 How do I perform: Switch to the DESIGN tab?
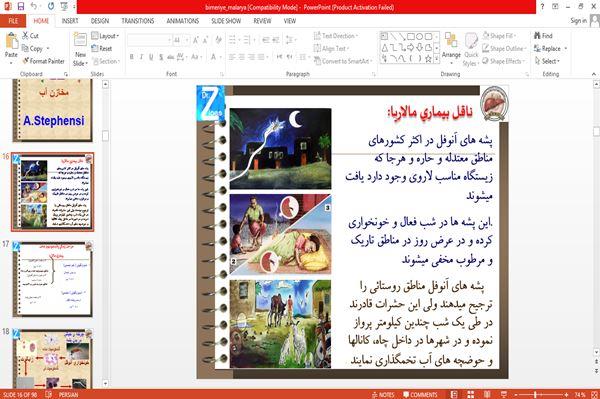(x=100, y=21)
